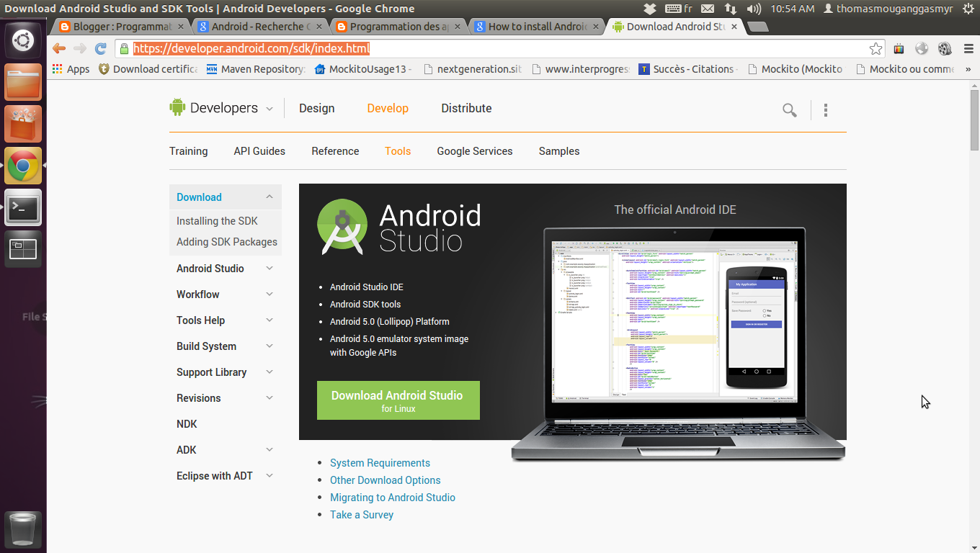The image size is (980, 553).
Task: Click the browser back navigation arrow
Action: (x=58, y=48)
